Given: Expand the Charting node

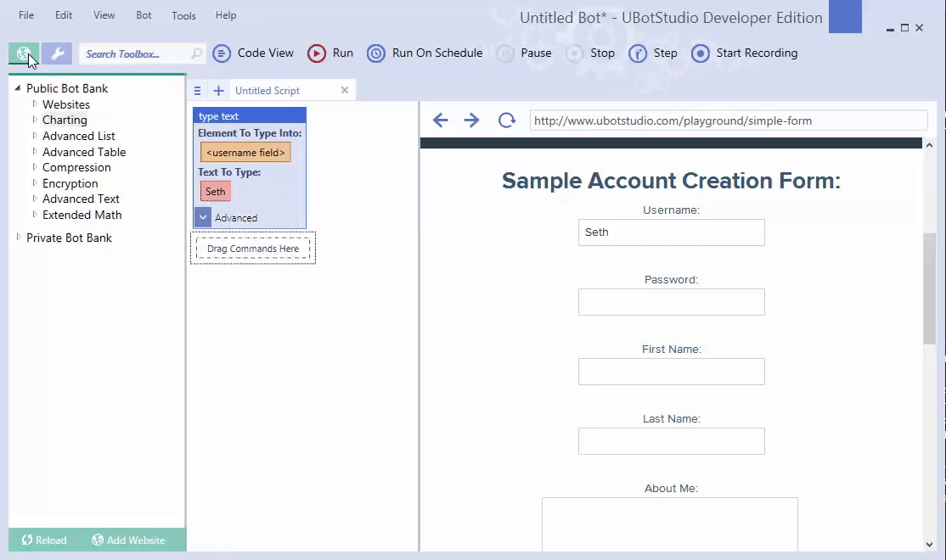Looking at the screenshot, I should click(34, 120).
